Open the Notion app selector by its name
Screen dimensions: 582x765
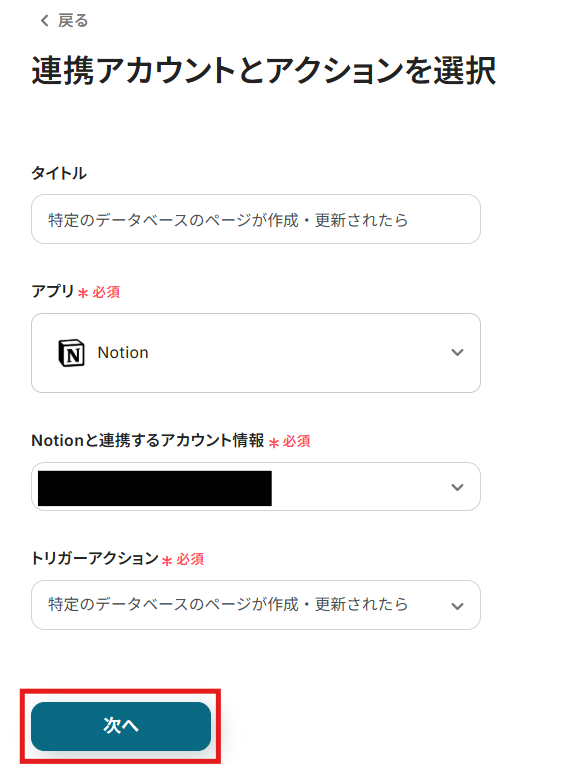(x=123, y=352)
